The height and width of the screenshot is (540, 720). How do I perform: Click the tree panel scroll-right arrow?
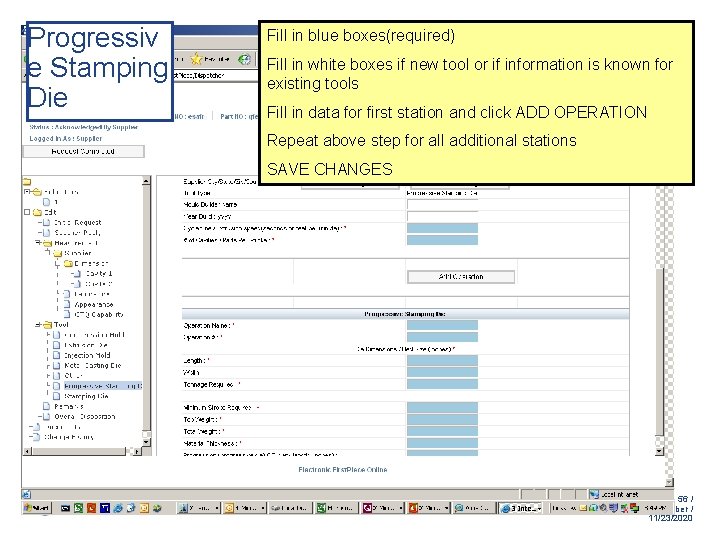click(x=137, y=451)
